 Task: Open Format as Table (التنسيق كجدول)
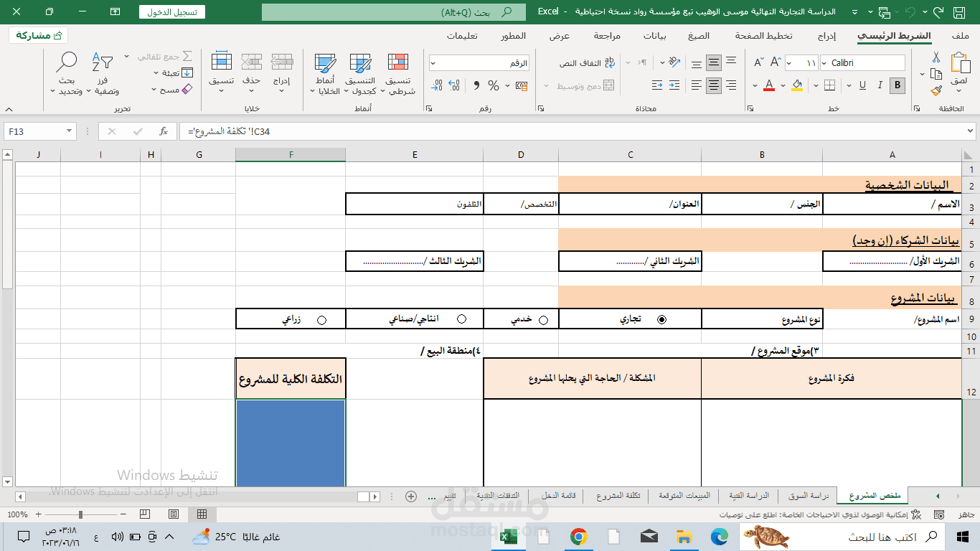coord(361,74)
